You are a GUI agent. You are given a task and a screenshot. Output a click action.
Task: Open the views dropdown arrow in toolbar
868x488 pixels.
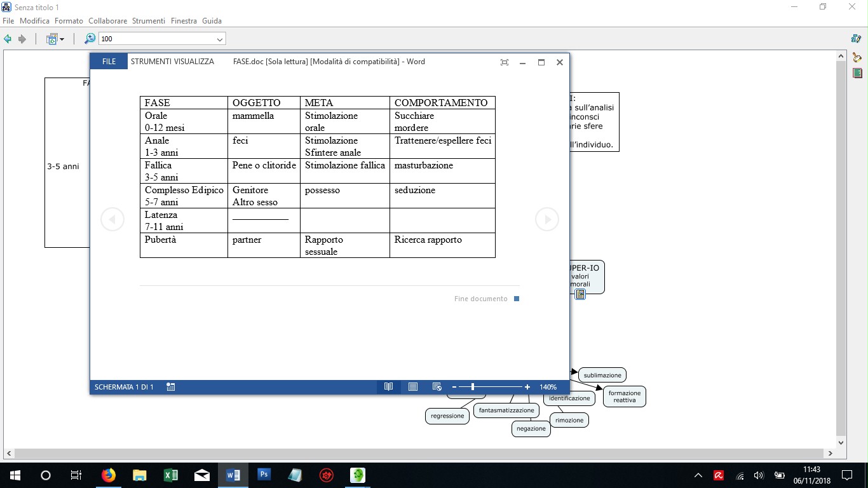62,39
